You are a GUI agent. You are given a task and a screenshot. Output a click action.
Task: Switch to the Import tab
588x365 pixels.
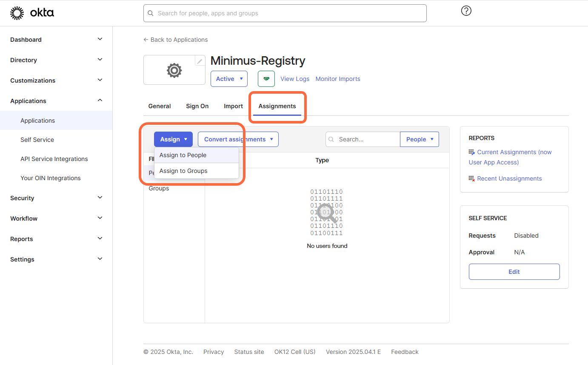click(x=234, y=106)
